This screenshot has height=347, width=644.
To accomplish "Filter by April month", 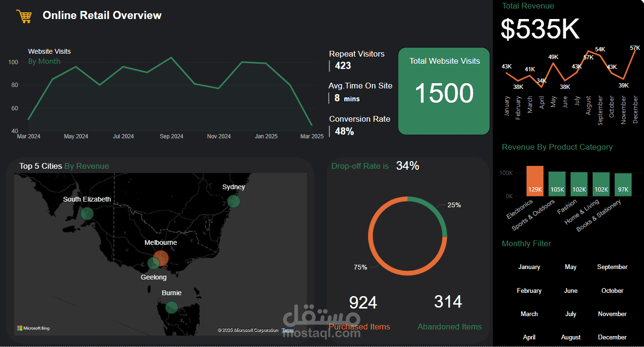I will [x=529, y=337].
